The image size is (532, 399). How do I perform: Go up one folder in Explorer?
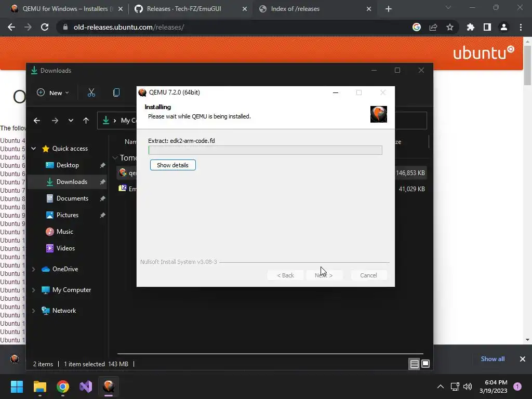[x=86, y=121]
